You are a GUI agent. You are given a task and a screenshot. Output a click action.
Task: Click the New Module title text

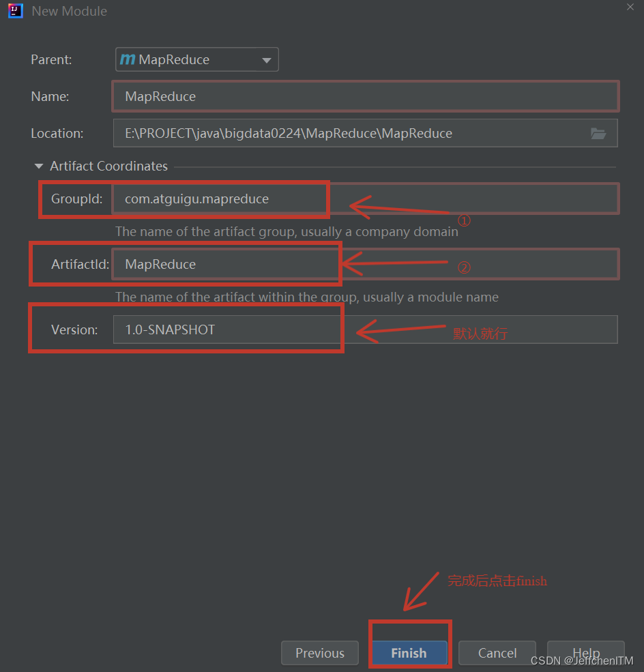pyautogui.click(x=70, y=12)
